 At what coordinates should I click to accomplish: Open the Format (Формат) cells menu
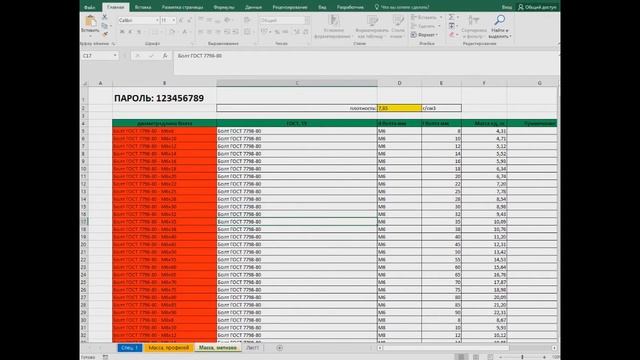[x=424, y=35]
